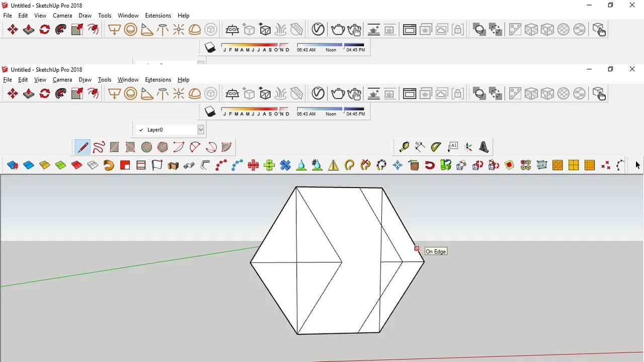
Task: Show V-Ray frame buffer in front window
Action: point(410,94)
